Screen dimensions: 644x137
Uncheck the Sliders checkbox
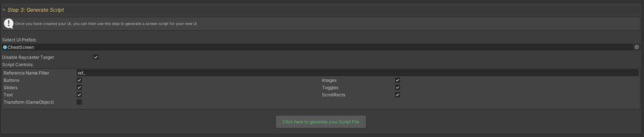tap(79, 87)
